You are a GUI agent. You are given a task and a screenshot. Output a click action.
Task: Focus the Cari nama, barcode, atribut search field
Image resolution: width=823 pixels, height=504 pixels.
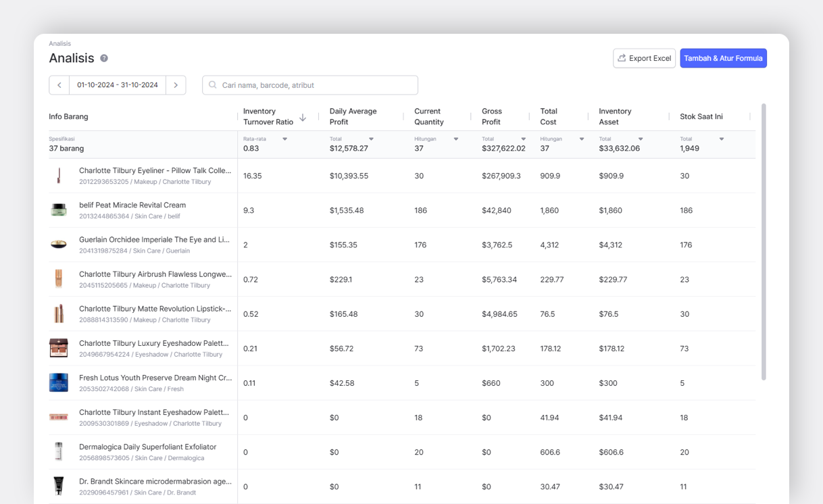[310, 85]
